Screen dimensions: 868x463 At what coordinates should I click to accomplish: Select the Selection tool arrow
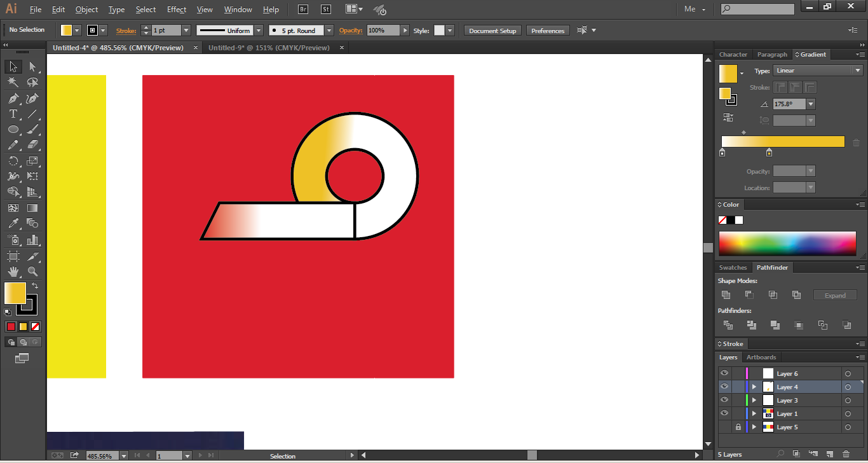[13, 67]
